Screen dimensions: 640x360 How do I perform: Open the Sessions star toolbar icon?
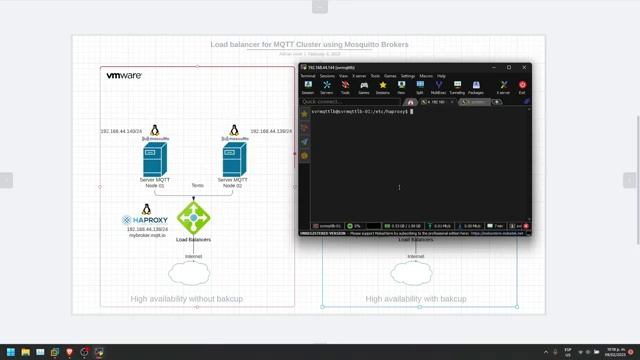coord(382,87)
